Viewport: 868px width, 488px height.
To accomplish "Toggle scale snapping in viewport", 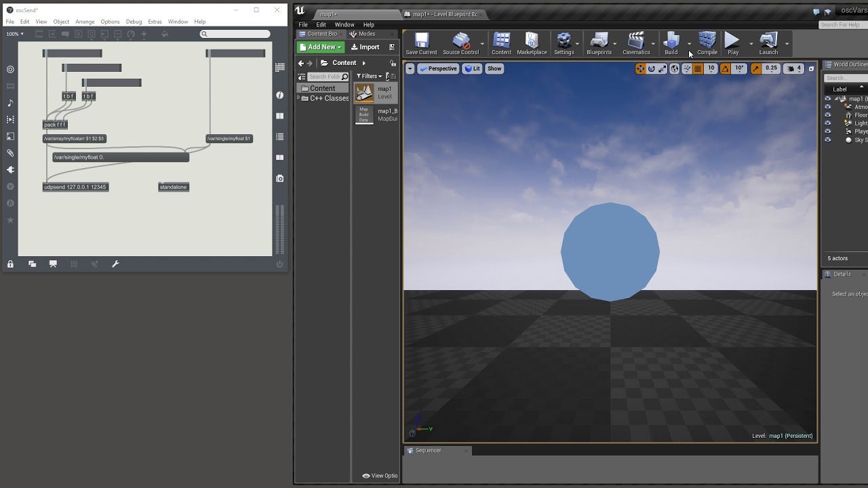I will [x=755, y=68].
